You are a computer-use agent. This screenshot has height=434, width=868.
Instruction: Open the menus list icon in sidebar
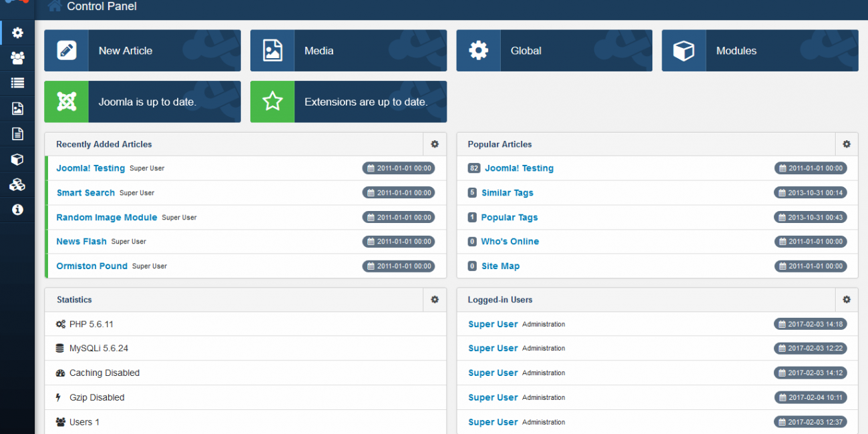point(17,83)
